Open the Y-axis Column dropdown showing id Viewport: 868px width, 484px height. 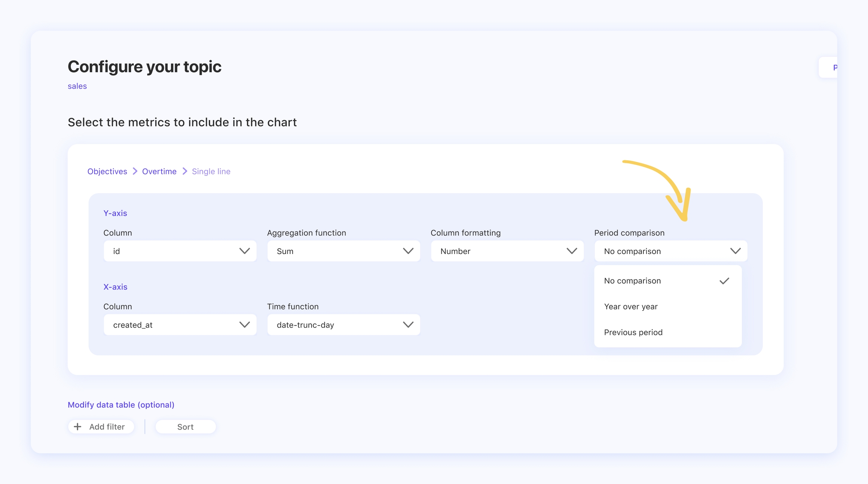point(180,251)
